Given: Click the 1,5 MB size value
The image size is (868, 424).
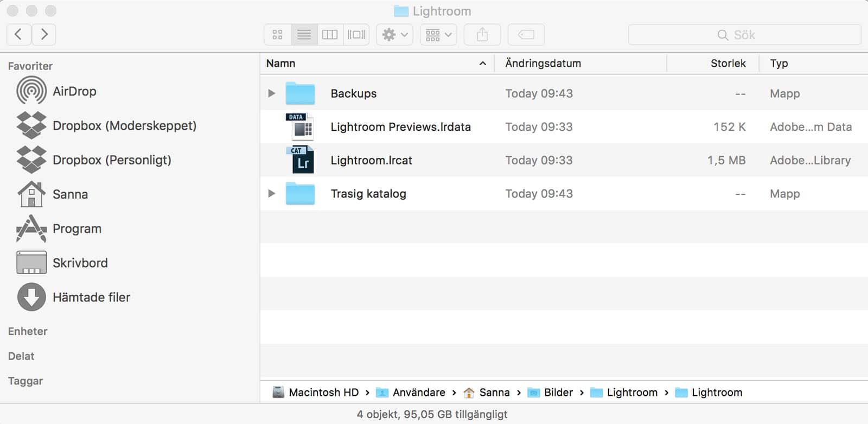Looking at the screenshot, I should click(x=726, y=160).
